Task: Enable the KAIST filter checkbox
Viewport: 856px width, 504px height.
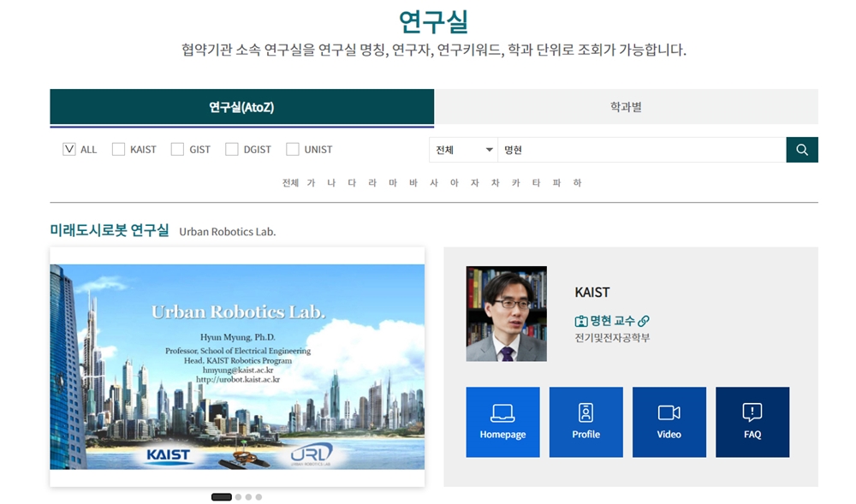Action: click(118, 150)
